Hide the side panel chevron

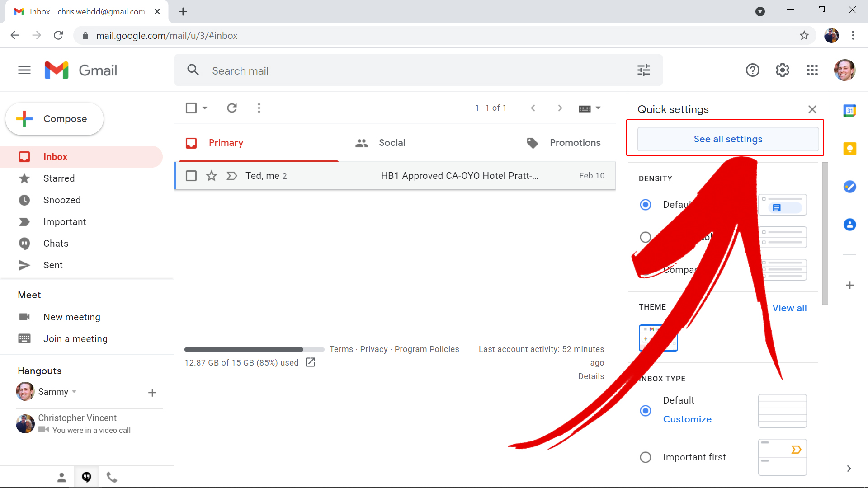point(849,469)
